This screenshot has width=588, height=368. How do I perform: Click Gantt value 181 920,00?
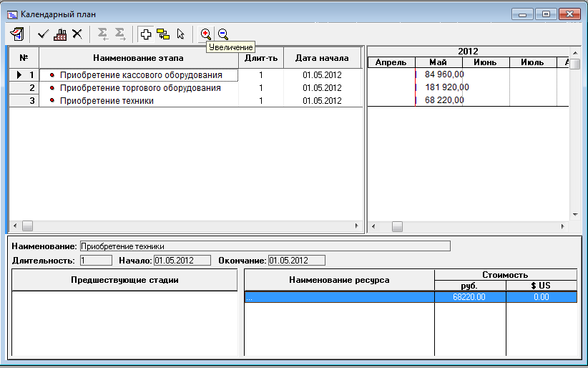point(446,87)
